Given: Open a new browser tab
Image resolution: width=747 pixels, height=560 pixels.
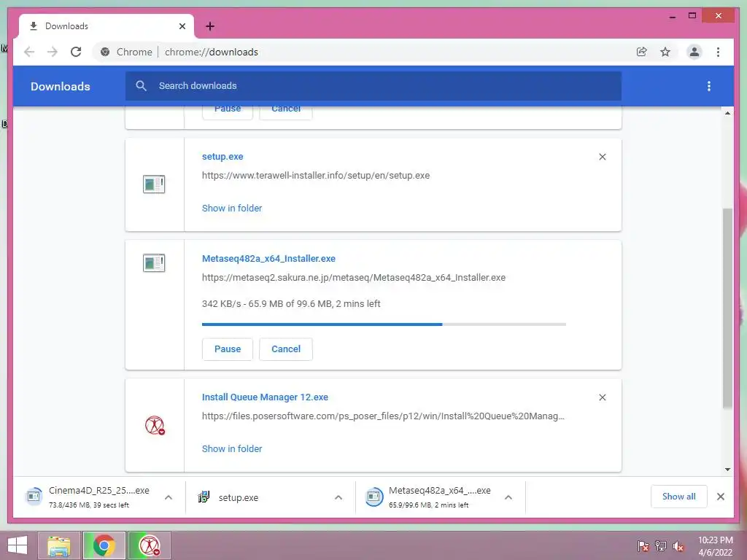Looking at the screenshot, I should (210, 26).
